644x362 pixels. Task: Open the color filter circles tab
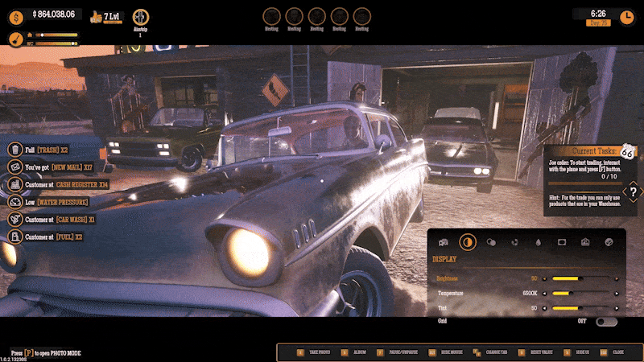[491, 242]
